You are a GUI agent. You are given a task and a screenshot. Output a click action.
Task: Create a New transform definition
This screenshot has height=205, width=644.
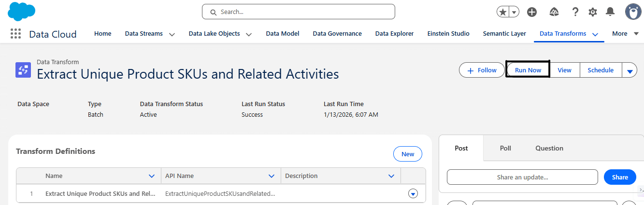408,154
